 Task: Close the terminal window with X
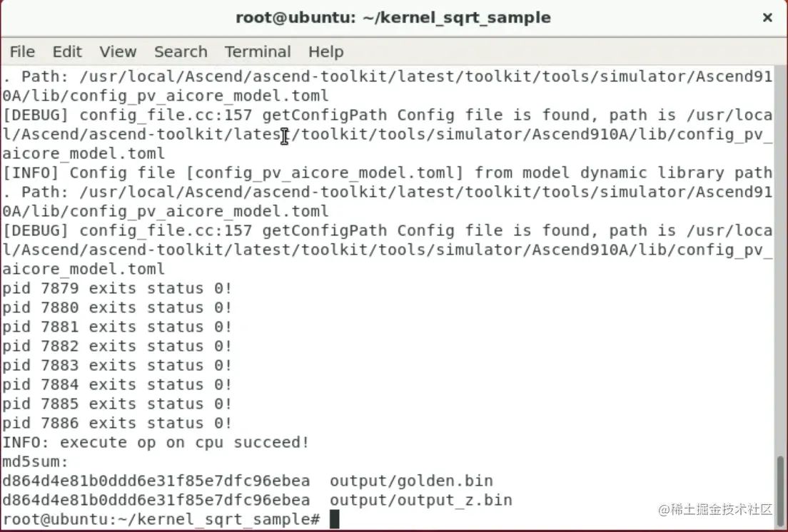tap(767, 18)
